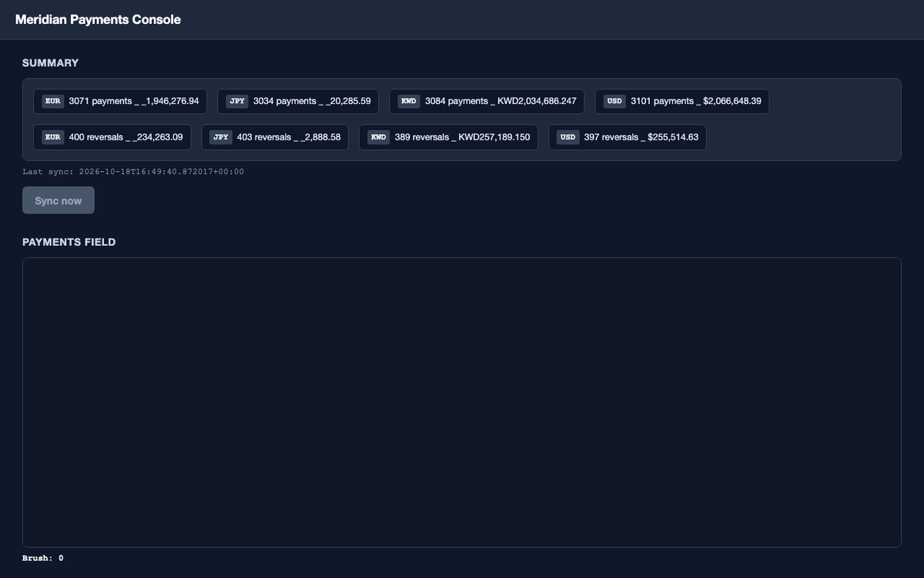The height and width of the screenshot is (578, 924).
Task: Click the $2,066,648.39 USD payments total
Action: [x=732, y=101]
